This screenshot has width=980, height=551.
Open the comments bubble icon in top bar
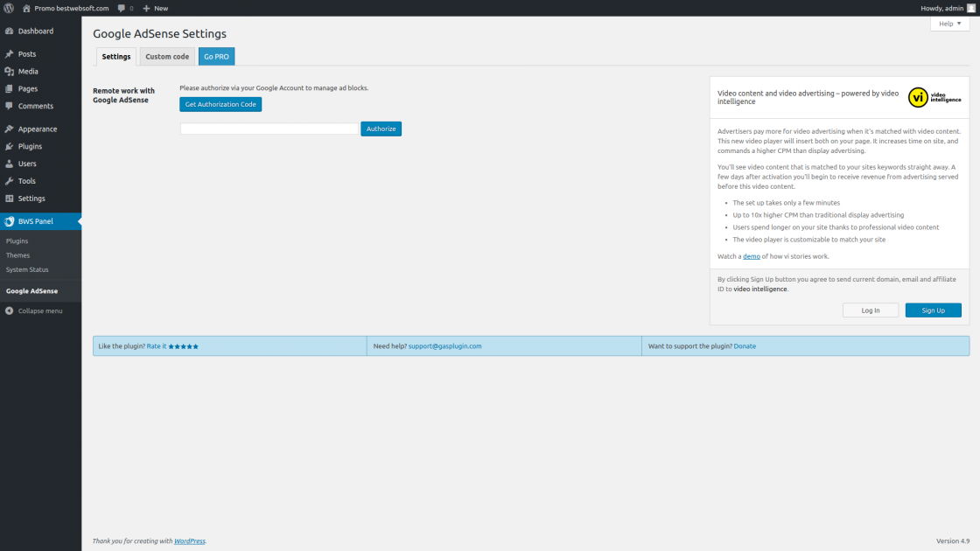122,8
